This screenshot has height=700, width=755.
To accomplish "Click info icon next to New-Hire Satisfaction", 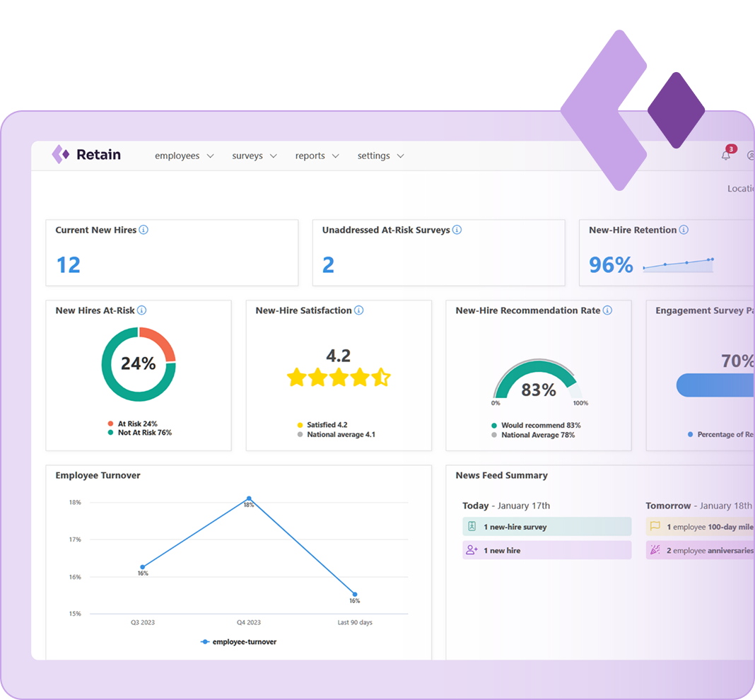I will 358,310.
